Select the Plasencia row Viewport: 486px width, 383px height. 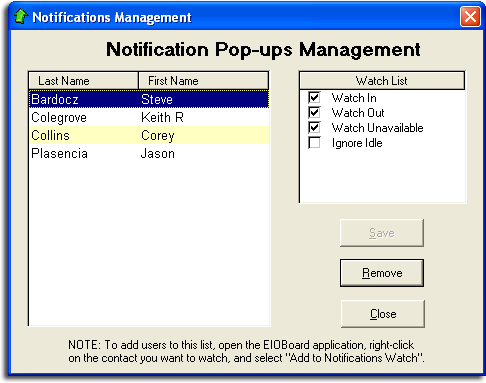pyautogui.click(x=149, y=153)
